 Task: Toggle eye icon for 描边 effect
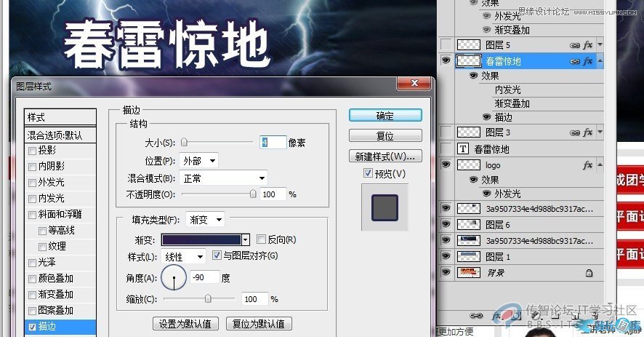click(x=486, y=116)
